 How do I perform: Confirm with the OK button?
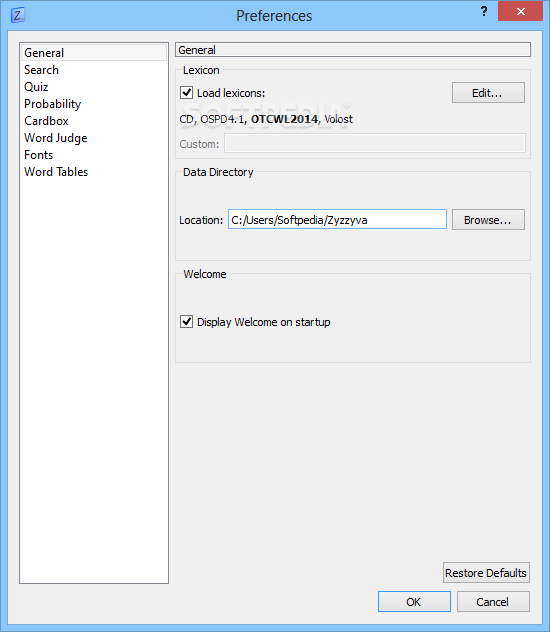point(414,601)
